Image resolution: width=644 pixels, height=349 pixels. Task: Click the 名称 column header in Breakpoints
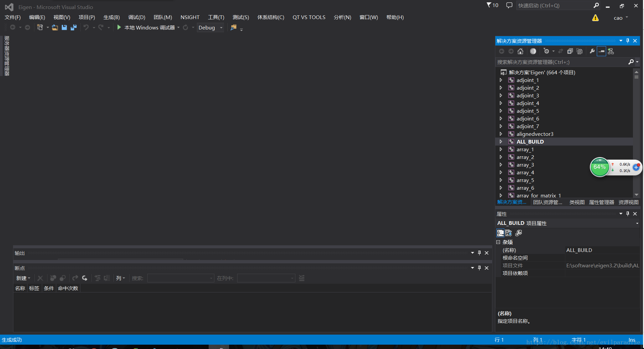(x=20, y=288)
